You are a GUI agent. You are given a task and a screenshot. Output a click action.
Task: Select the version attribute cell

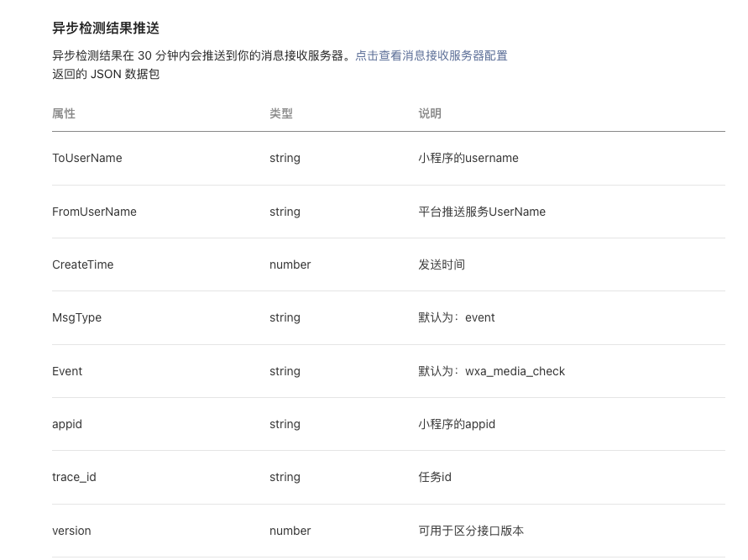tap(71, 531)
